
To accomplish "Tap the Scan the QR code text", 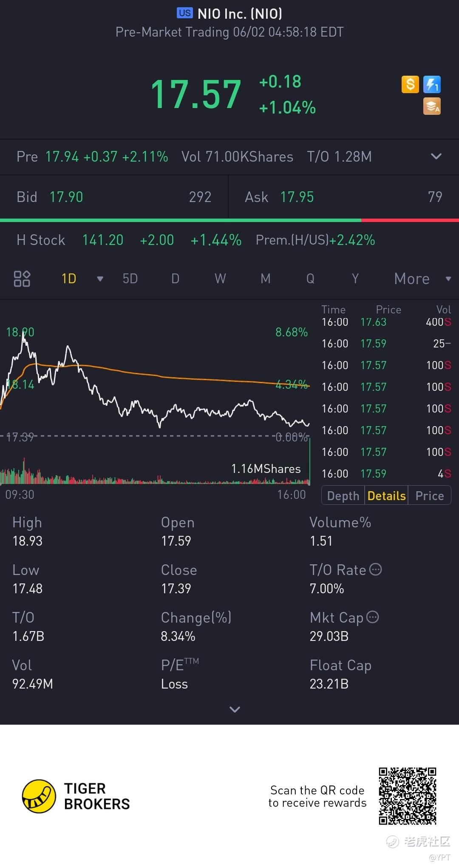I will click(317, 796).
